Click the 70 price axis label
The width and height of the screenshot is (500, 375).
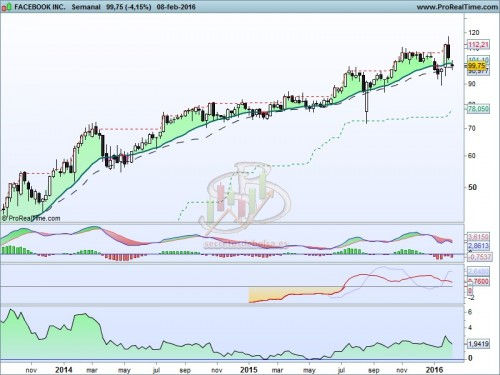point(472,128)
